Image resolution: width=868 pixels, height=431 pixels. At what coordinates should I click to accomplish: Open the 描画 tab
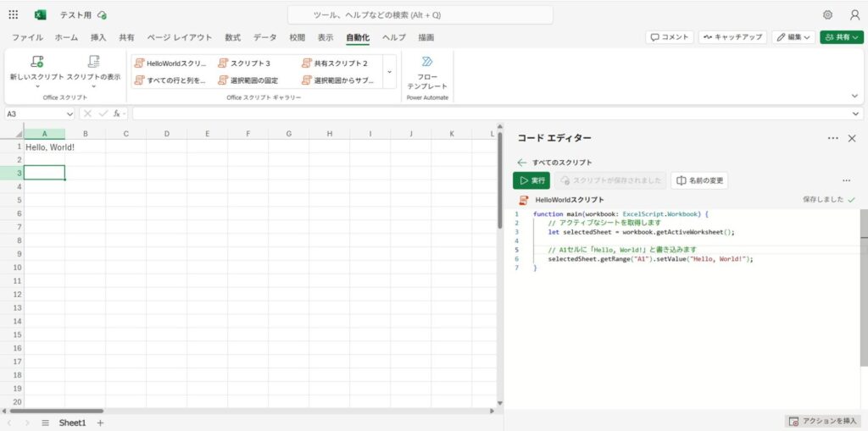pyautogui.click(x=426, y=37)
